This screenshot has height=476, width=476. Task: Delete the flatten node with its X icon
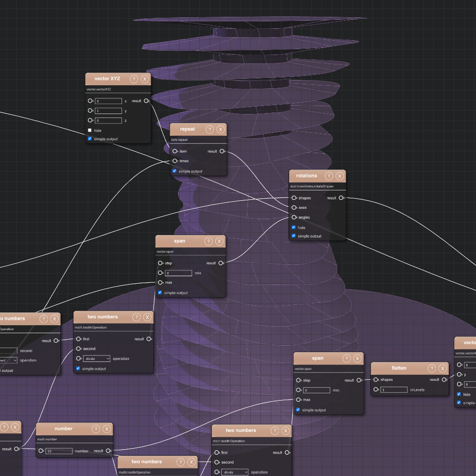(x=443, y=368)
